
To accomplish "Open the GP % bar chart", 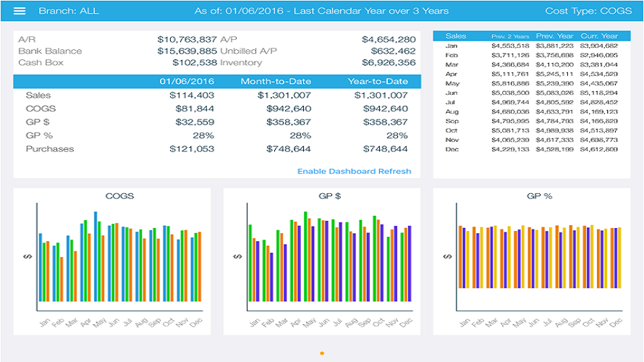I will (x=531, y=261).
